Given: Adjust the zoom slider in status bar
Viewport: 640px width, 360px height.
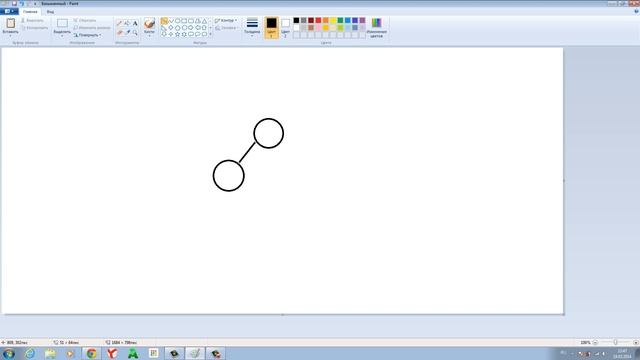Looking at the screenshot, I should [616, 342].
